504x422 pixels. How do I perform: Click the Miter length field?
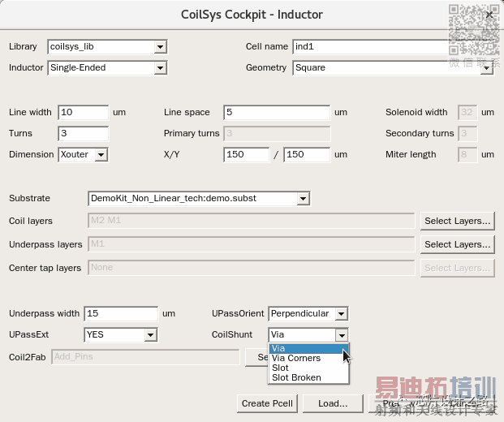click(x=467, y=154)
